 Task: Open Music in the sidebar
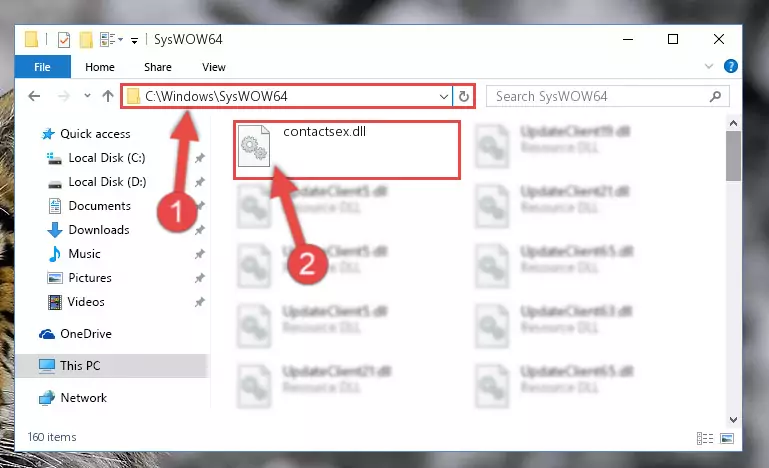74,254
